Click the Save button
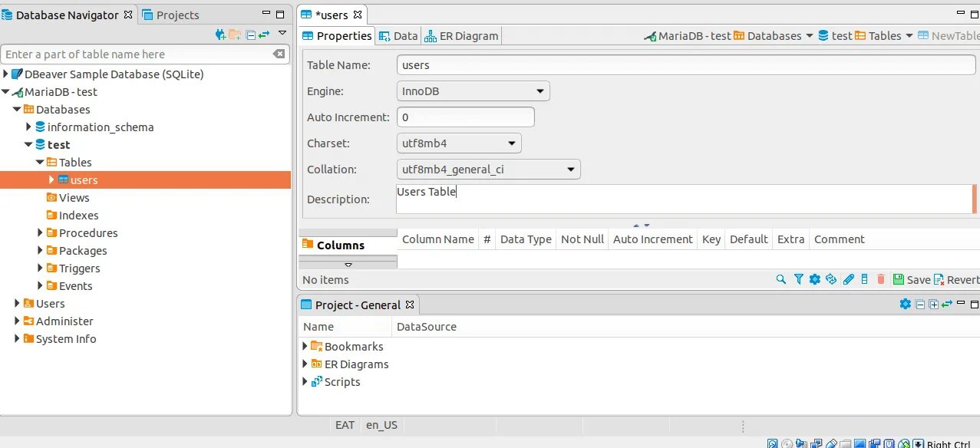980x448 pixels. [x=911, y=279]
